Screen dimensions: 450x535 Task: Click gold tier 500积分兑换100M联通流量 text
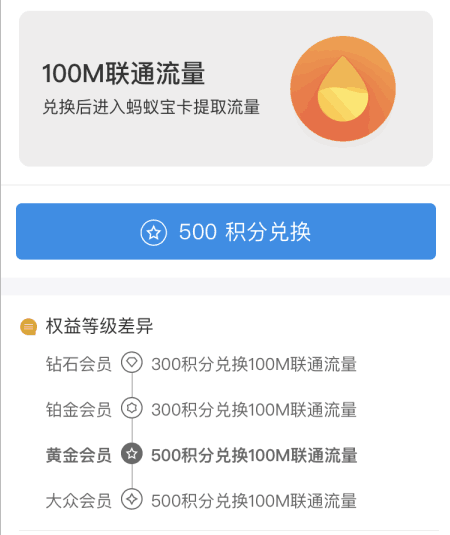coord(254,455)
